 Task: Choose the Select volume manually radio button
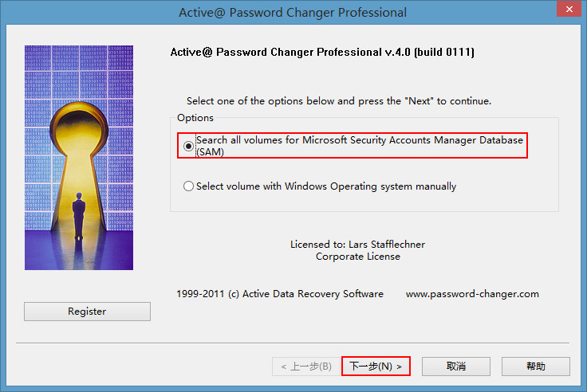tap(189, 186)
